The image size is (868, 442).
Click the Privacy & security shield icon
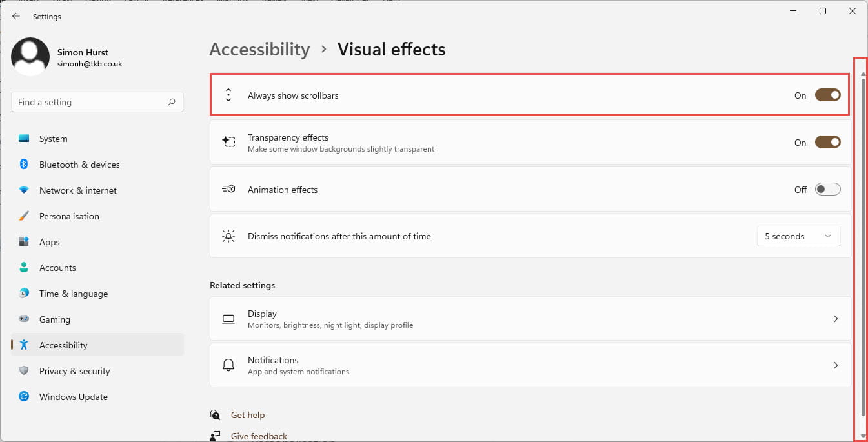click(x=24, y=371)
